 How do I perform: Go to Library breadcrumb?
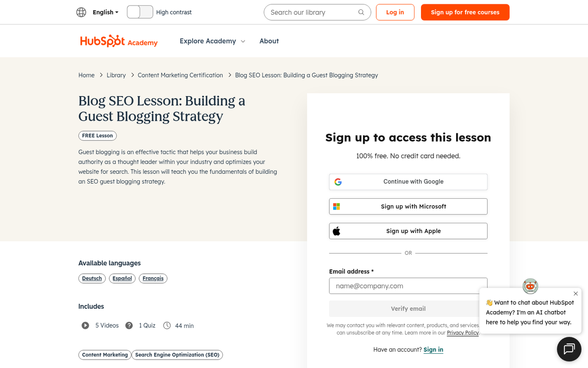click(x=116, y=75)
